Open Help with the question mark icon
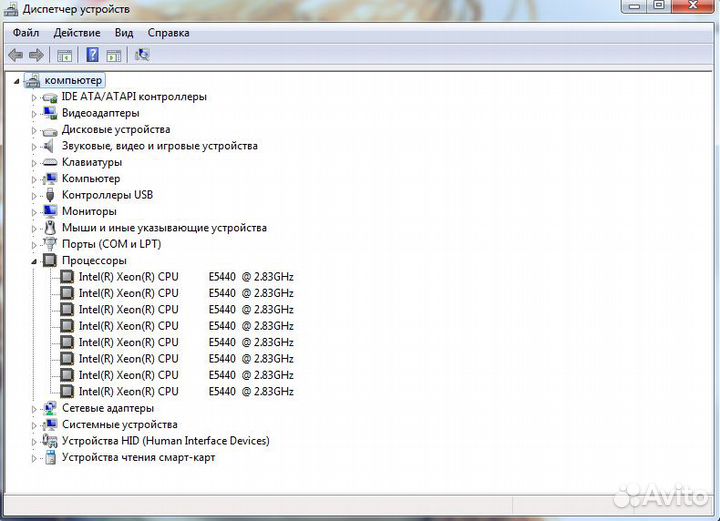The image size is (720, 521). [x=92, y=55]
